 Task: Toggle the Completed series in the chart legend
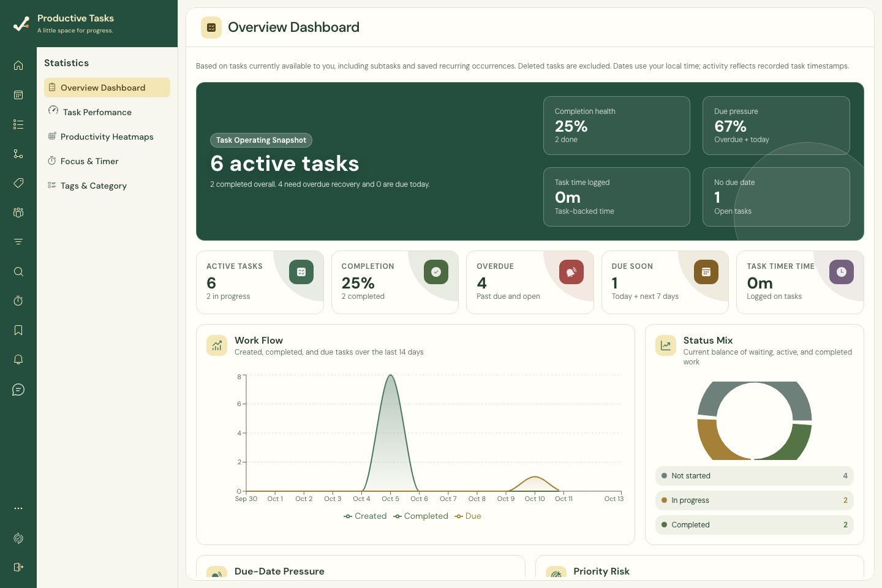coord(421,516)
